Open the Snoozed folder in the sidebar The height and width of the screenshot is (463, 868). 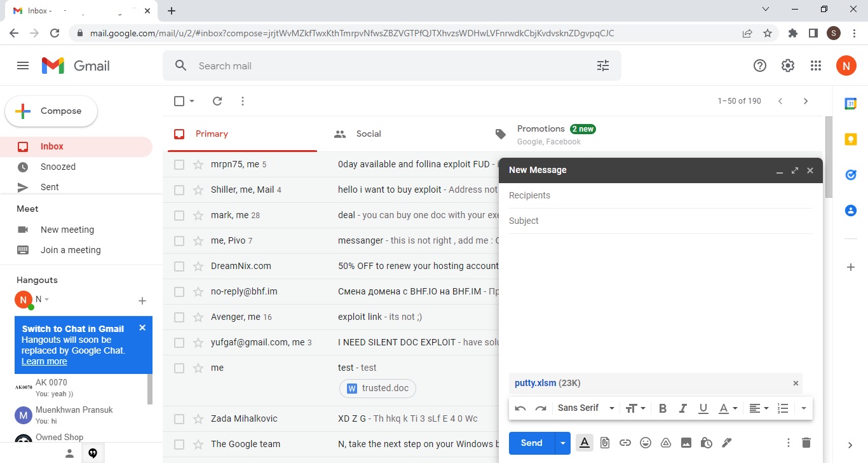coord(76,167)
